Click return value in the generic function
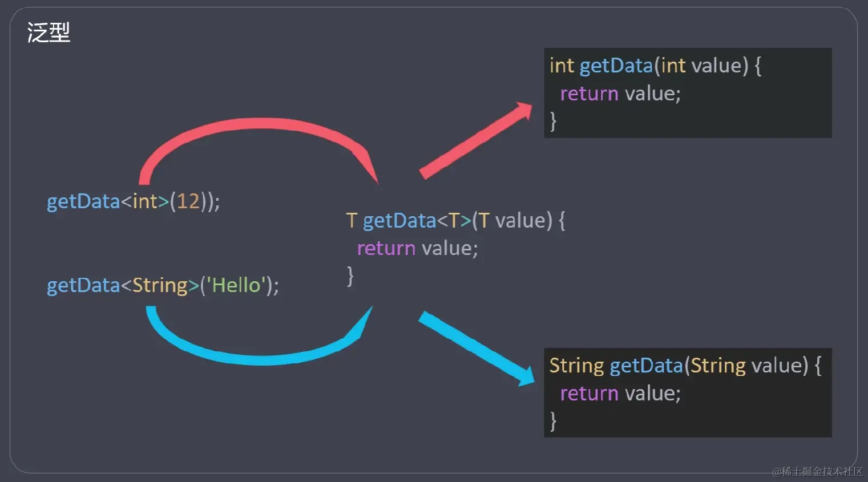Screen dimensions: 868x482 click(417, 248)
